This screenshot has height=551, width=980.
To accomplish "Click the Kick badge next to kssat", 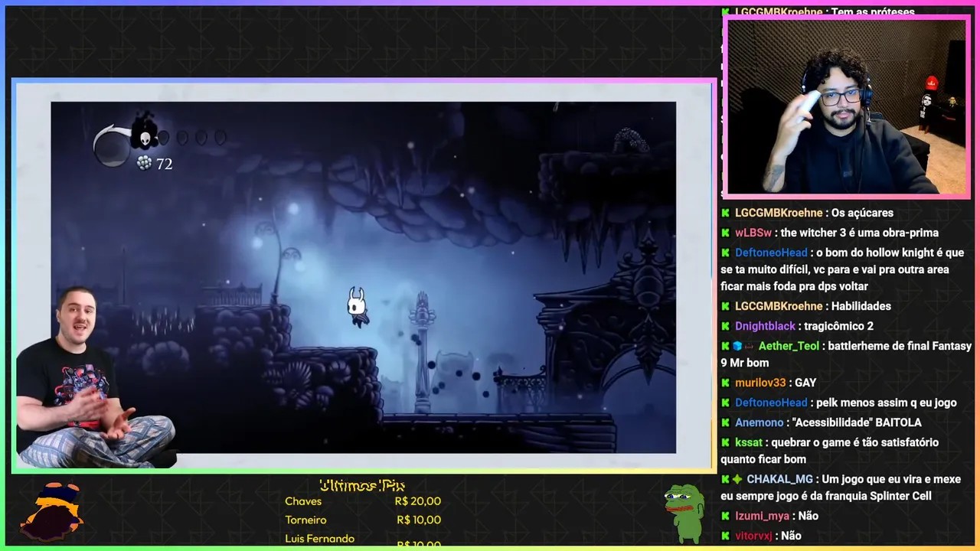I will tap(725, 442).
